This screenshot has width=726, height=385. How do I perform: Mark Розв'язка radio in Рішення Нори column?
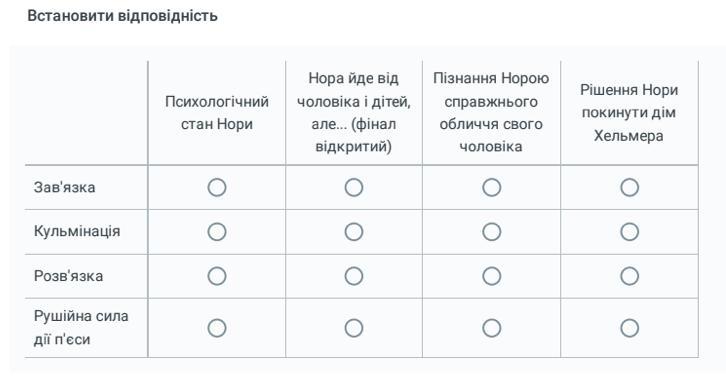(x=629, y=276)
